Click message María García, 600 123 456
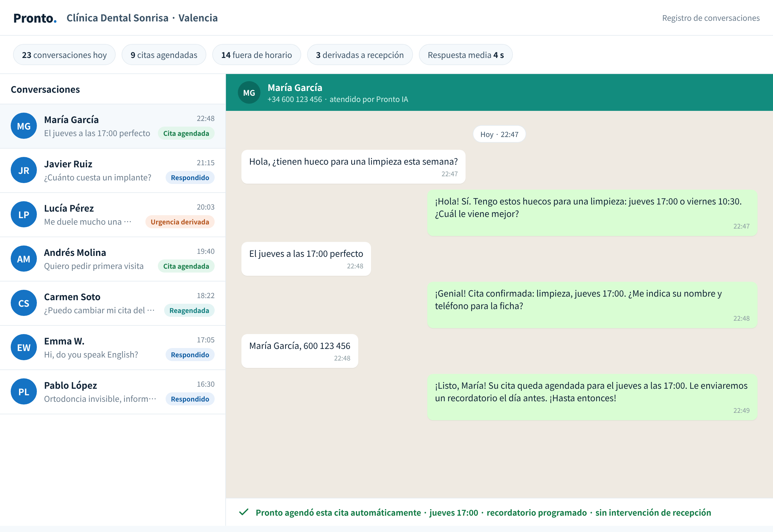Screen dimensions: 773x532 (299, 351)
